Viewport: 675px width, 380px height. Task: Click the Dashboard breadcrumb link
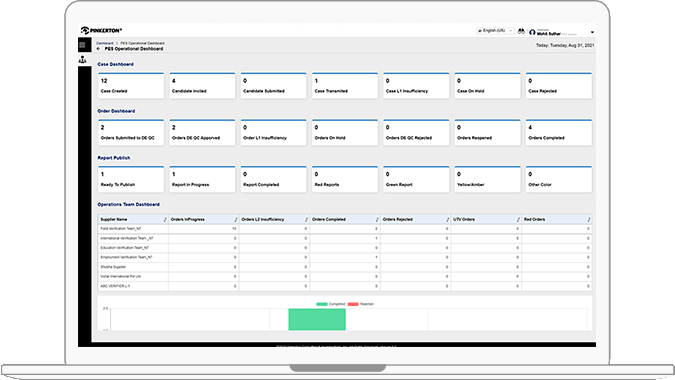point(105,43)
